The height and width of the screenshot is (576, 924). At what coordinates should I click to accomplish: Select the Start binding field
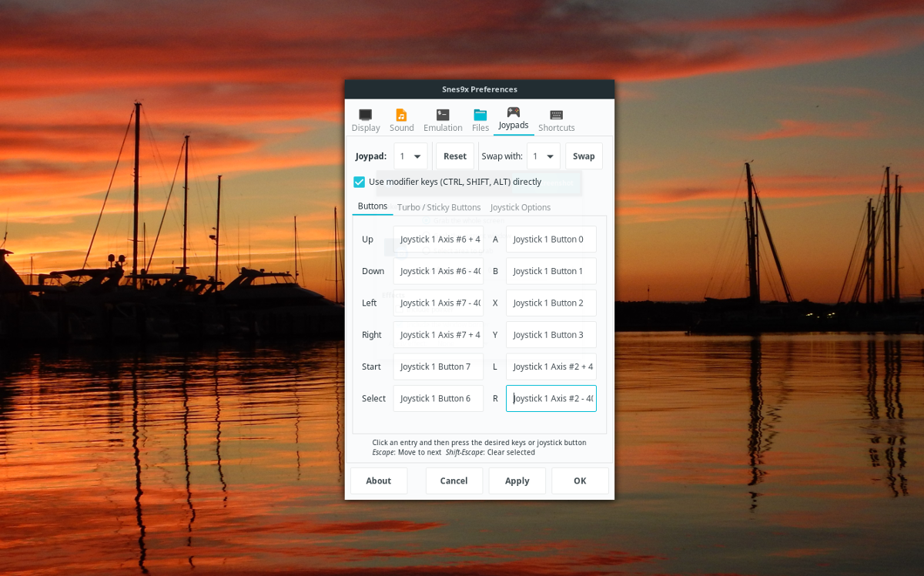(x=438, y=367)
